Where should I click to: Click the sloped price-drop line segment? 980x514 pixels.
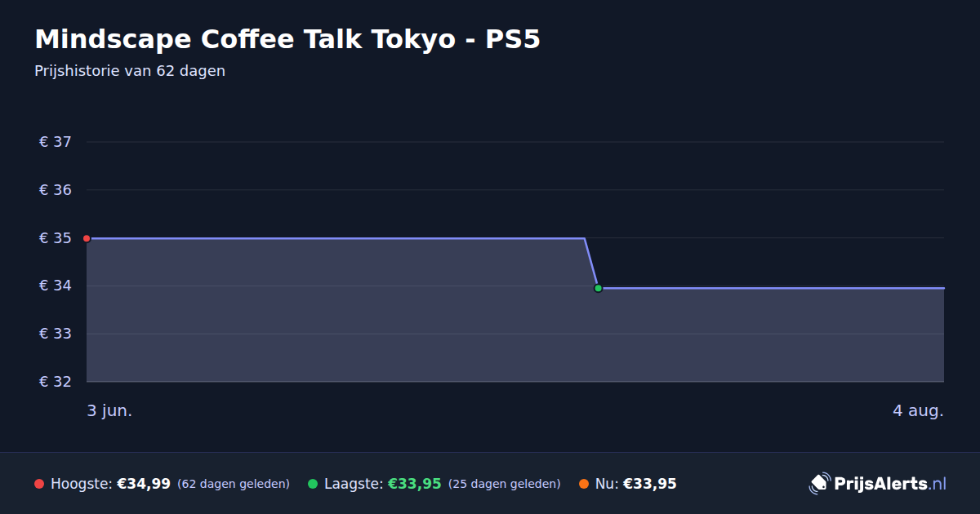pos(591,263)
